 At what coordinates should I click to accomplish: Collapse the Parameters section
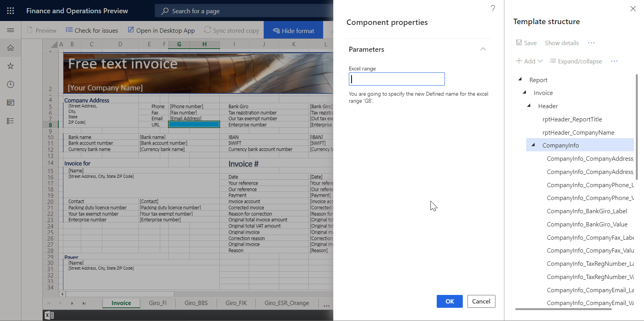[483, 49]
